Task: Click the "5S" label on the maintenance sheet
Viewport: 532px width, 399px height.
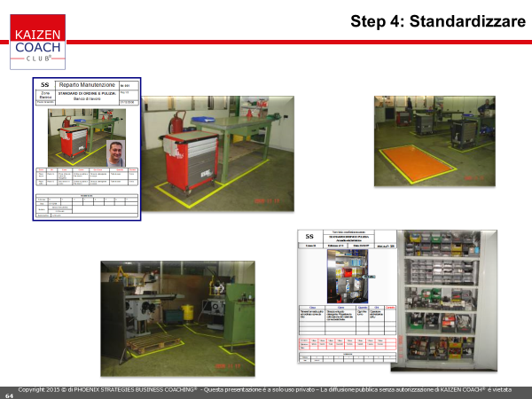Action: click(45, 85)
